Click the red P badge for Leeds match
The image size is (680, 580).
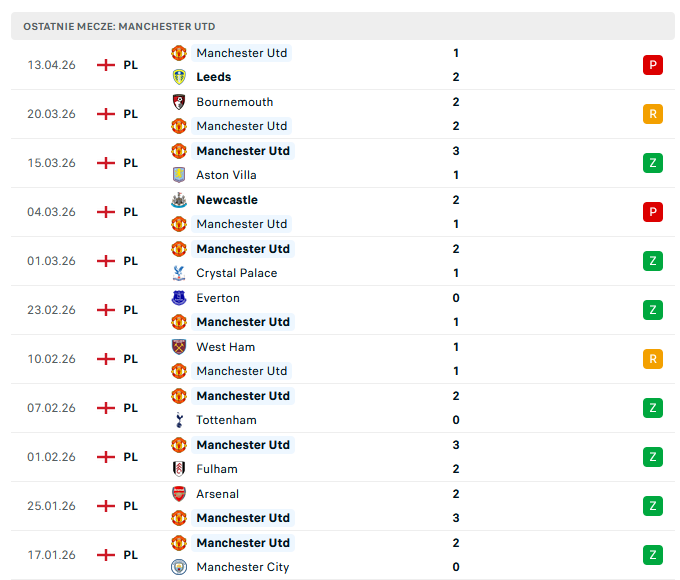point(652,65)
